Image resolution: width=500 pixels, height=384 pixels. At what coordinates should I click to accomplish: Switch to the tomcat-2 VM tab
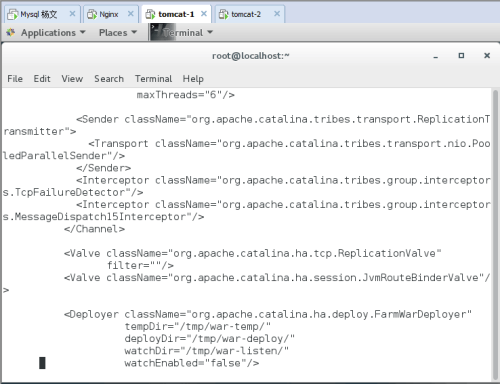point(250,14)
